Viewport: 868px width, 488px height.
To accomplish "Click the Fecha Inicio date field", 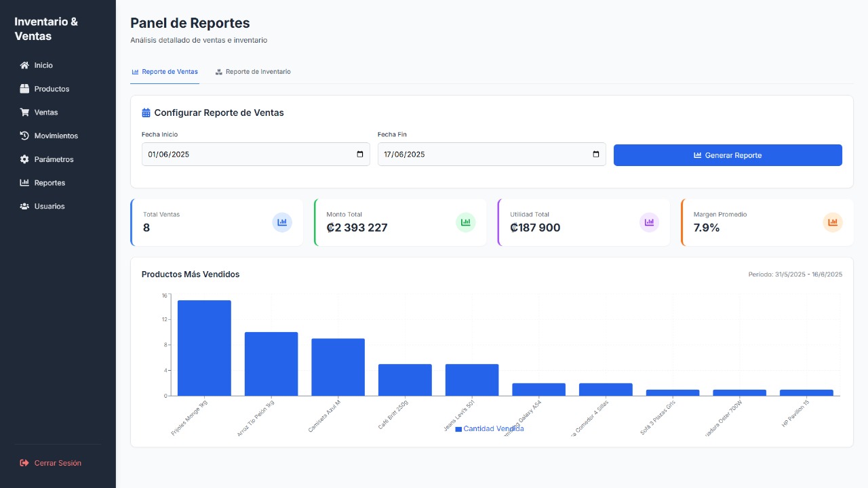I will tap(244, 155).
